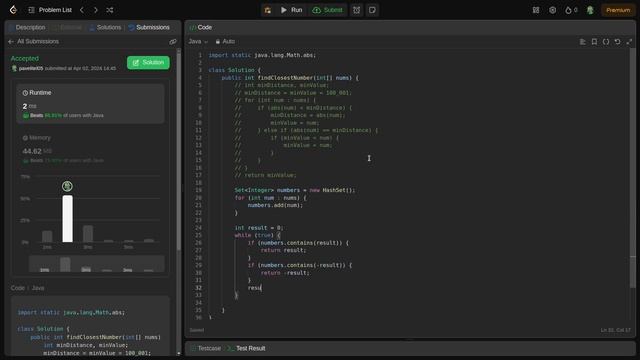Click the commented '// return minValue;' line

click(265, 175)
